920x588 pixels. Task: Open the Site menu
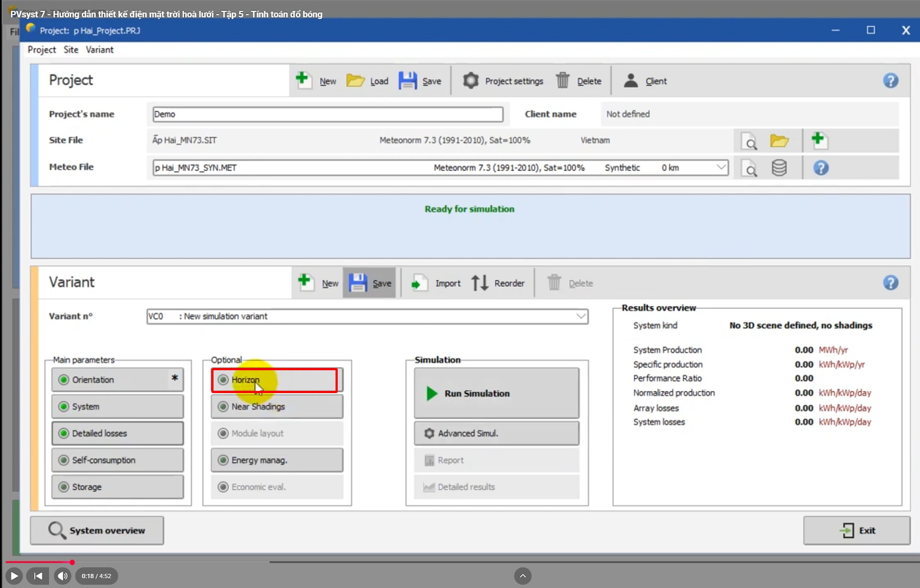click(71, 50)
